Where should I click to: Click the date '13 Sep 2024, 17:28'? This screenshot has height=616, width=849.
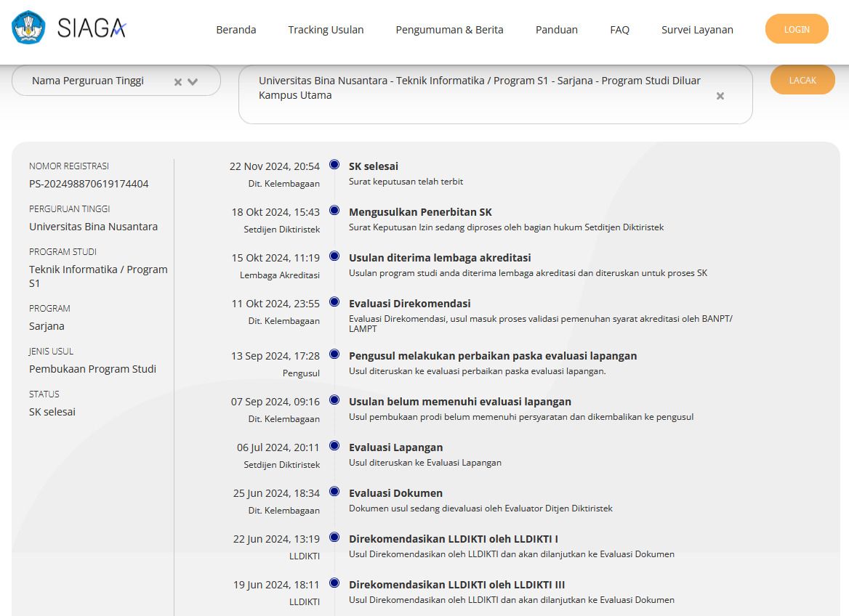tap(275, 356)
